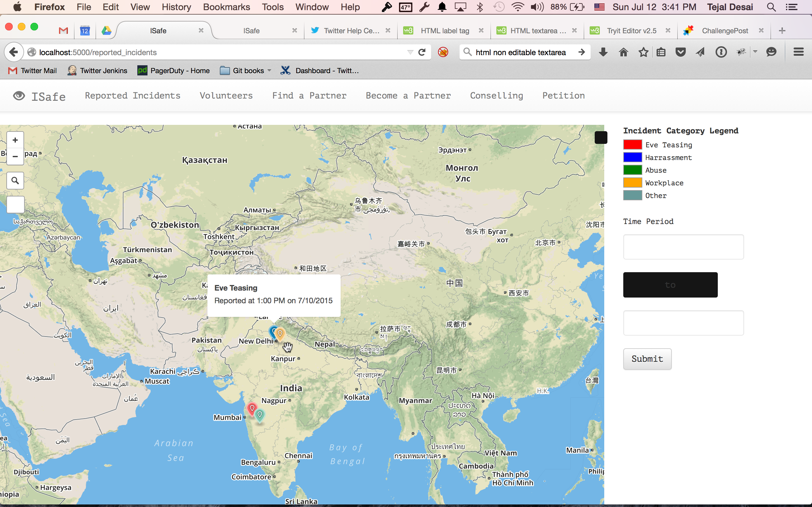Open the map search magnifier control

(x=15, y=181)
